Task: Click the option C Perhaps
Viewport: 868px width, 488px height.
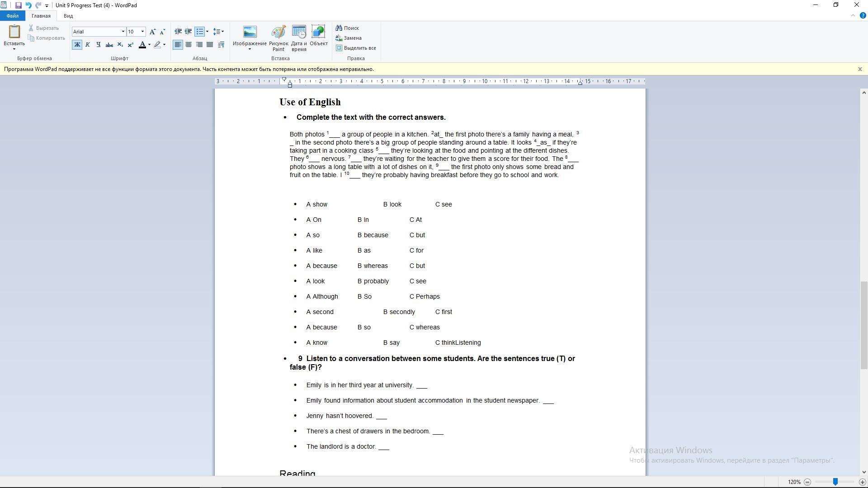Action: [425, 296]
